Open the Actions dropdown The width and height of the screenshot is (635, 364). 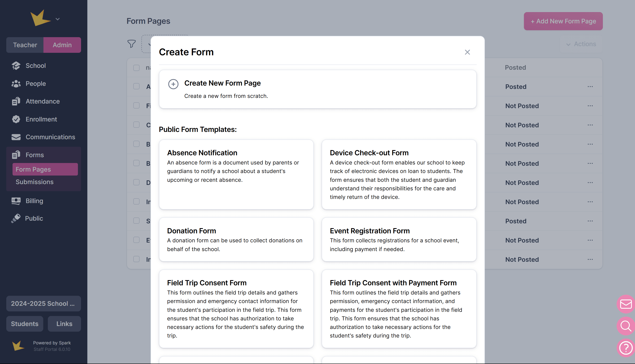[x=581, y=44]
